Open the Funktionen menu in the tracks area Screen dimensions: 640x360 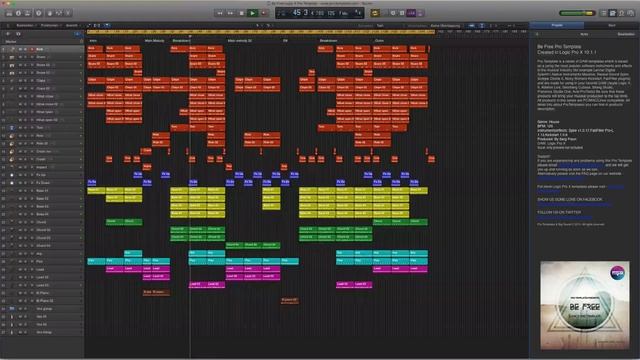point(50,25)
